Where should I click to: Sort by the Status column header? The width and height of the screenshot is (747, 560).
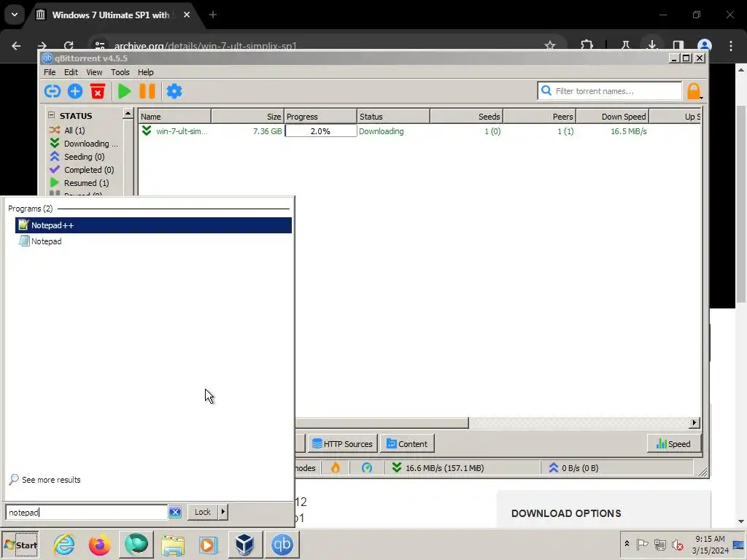coord(393,116)
